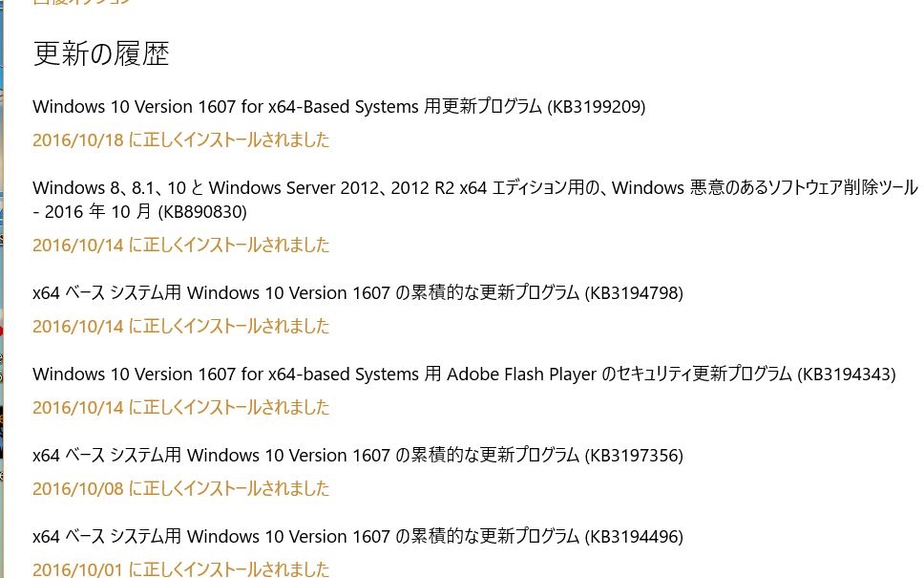Click the KB3194798 number in parentheses
Viewport: 924px width, 578px height.
point(634,293)
